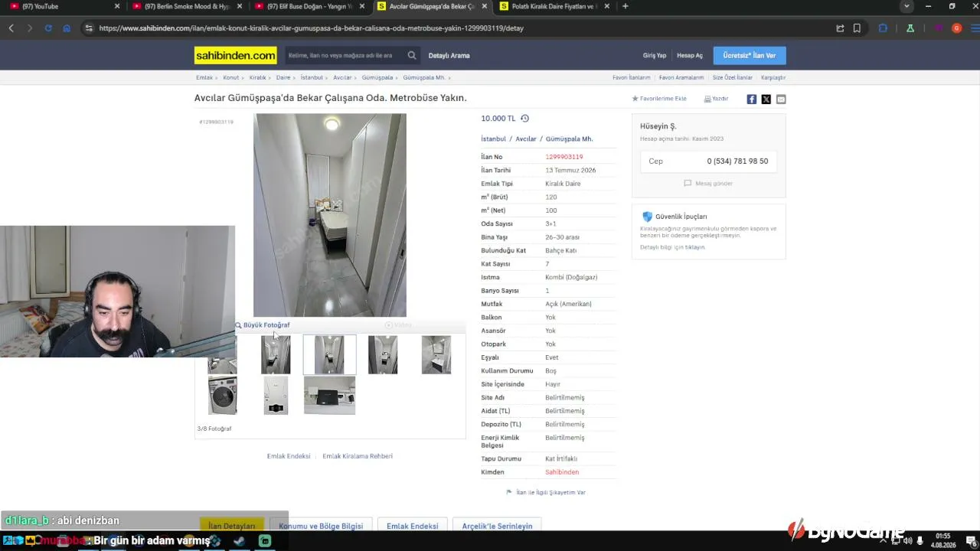Click the main listing photo of the room
The image size is (980, 551).
pyautogui.click(x=330, y=215)
